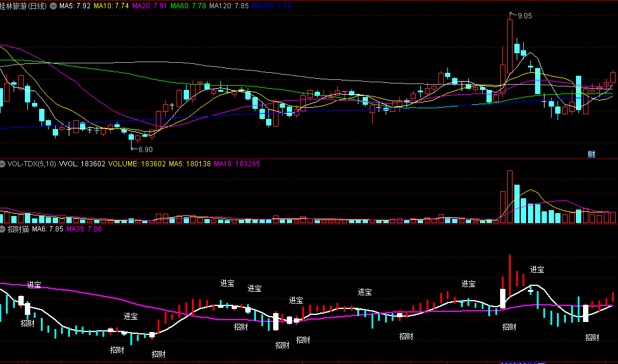Click the white MA5: 7.92 label
Image resolution: width=618 pixels, height=364 pixels.
(75, 6)
